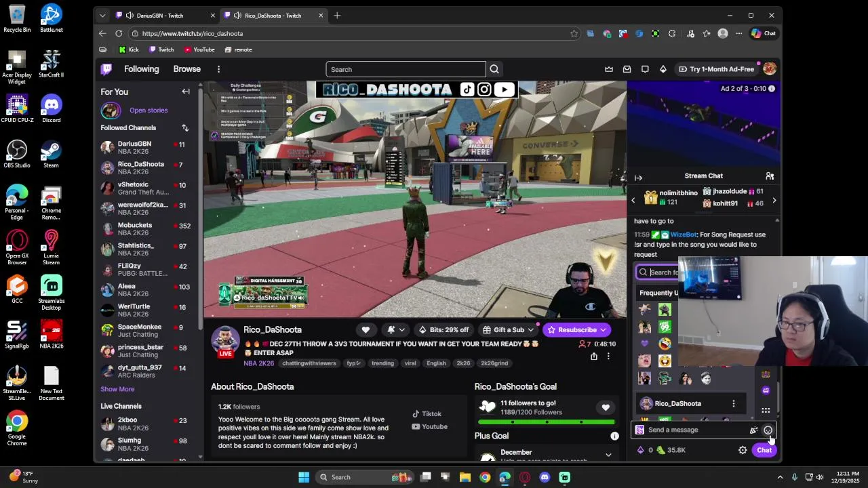Click the ad info icon
Screen dimensions: 868x488
tap(771, 89)
